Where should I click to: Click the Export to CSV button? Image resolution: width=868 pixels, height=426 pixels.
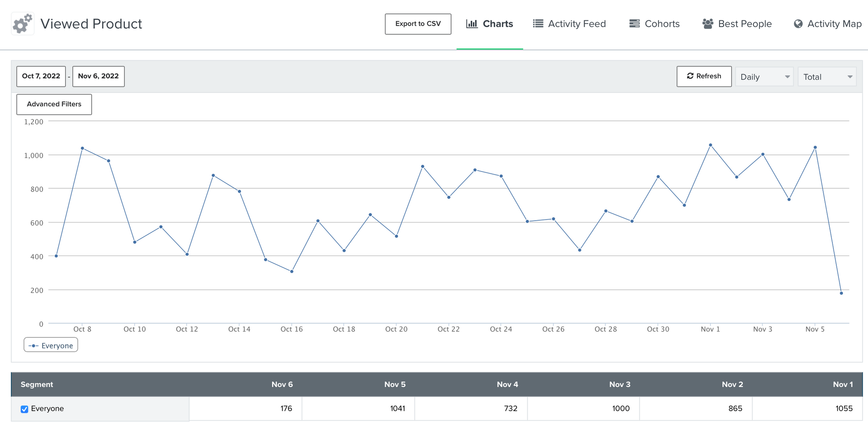(x=418, y=24)
